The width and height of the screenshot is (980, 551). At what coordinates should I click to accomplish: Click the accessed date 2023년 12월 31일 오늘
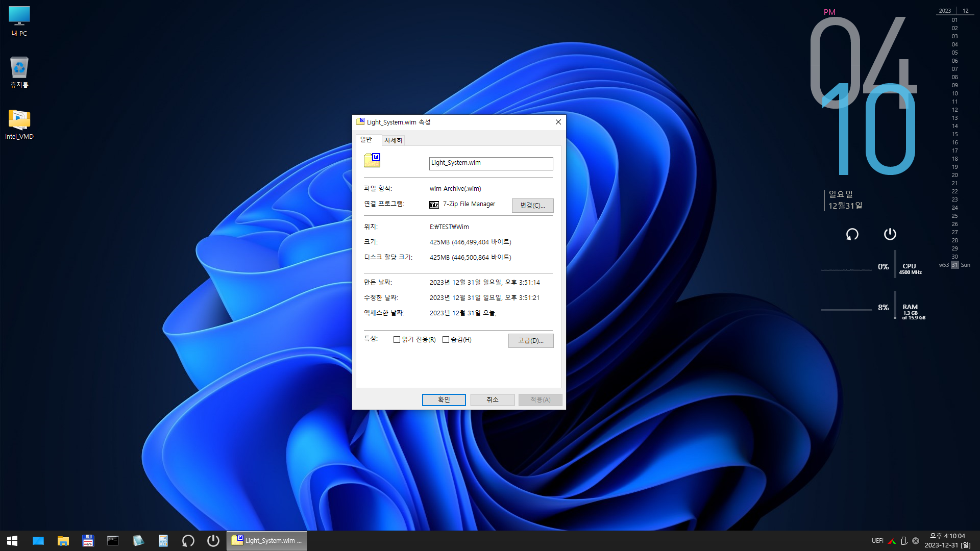click(x=463, y=313)
